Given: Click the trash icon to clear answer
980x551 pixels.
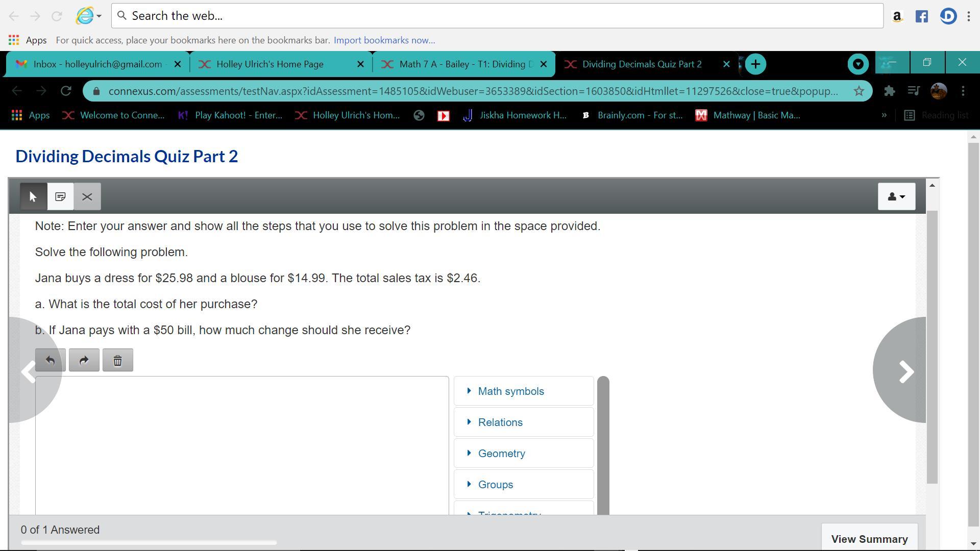Looking at the screenshot, I should click(x=117, y=360).
